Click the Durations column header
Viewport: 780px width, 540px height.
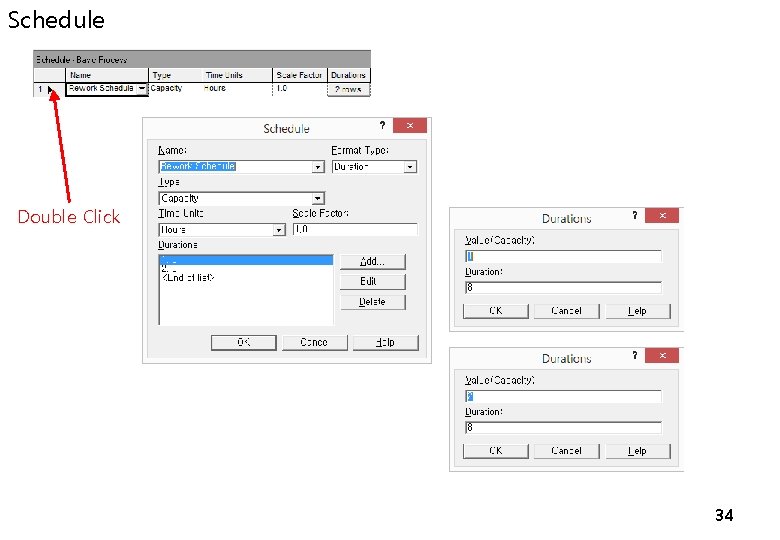click(x=348, y=75)
